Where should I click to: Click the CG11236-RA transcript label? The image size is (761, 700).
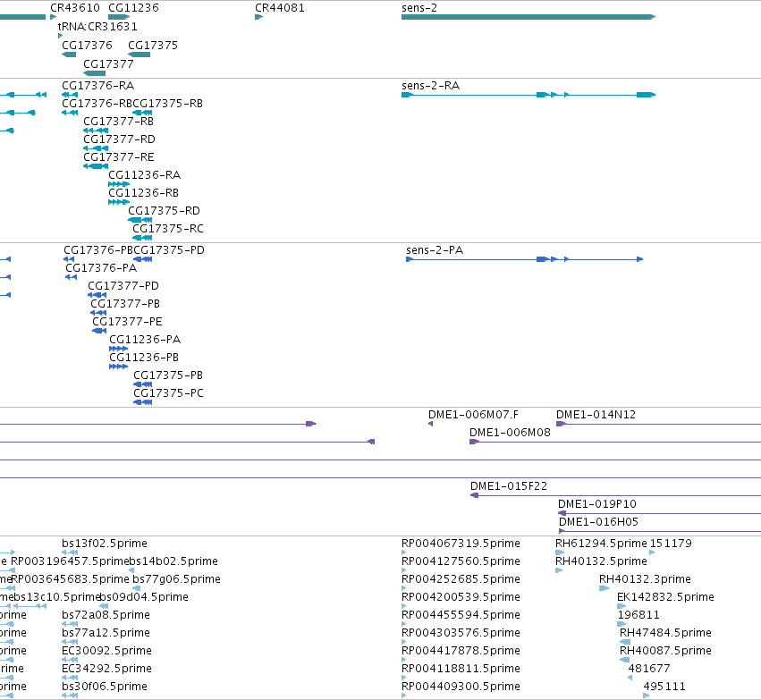[145, 174]
